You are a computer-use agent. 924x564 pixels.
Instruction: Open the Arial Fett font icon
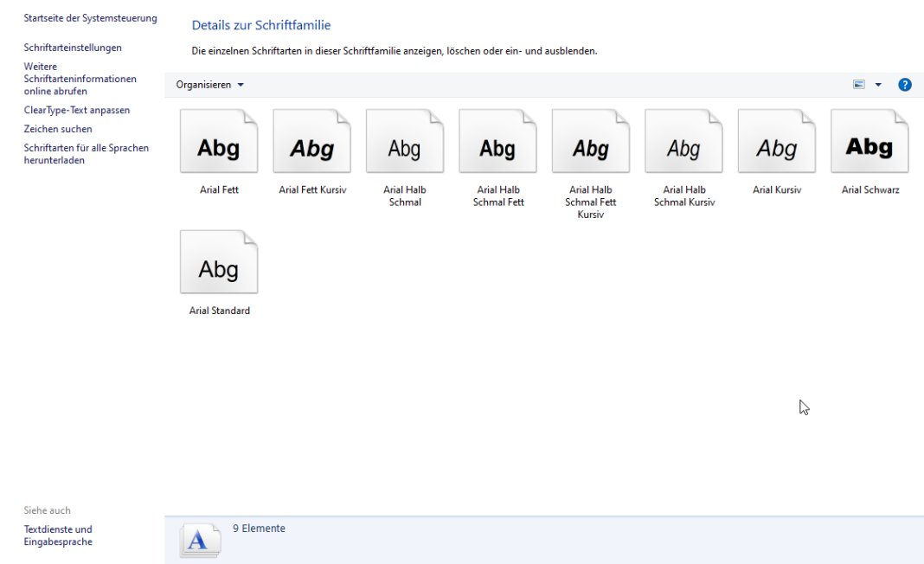(219, 140)
